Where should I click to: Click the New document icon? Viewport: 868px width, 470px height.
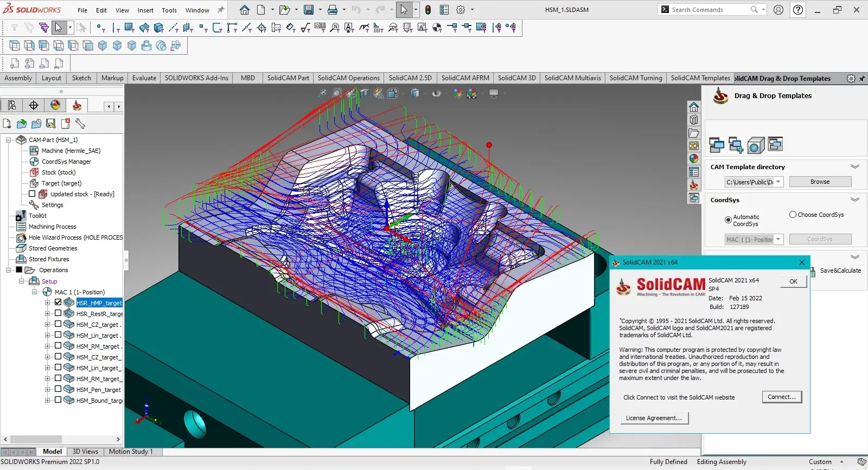tap(261, 10)
